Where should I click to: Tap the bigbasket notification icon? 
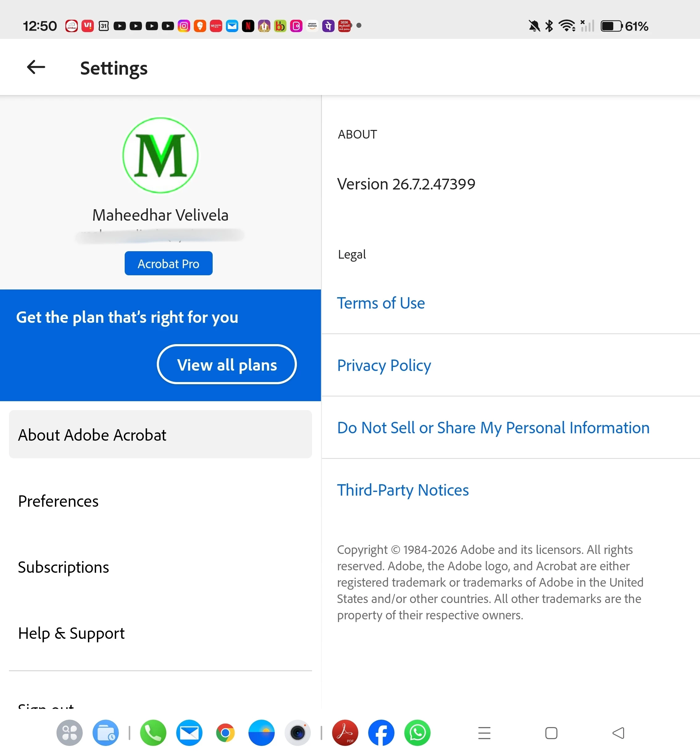point(280,26)
